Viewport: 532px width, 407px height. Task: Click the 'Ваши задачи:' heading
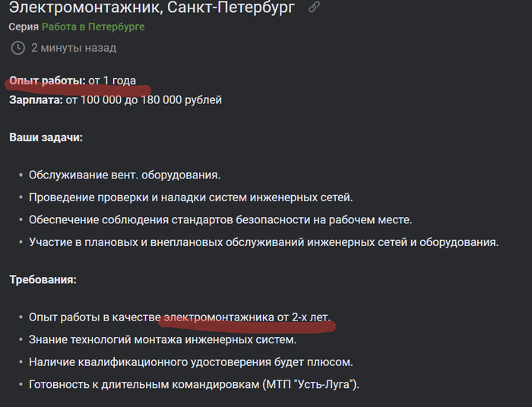[46, 137]
